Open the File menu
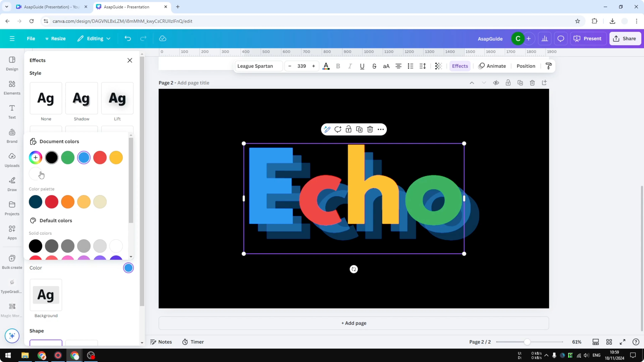The width and height of the screenshot is (644, 362). [31, 38]
